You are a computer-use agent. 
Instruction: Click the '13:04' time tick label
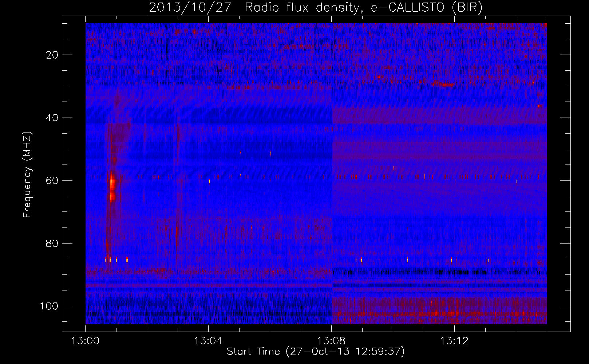click(x=208, y=341)
